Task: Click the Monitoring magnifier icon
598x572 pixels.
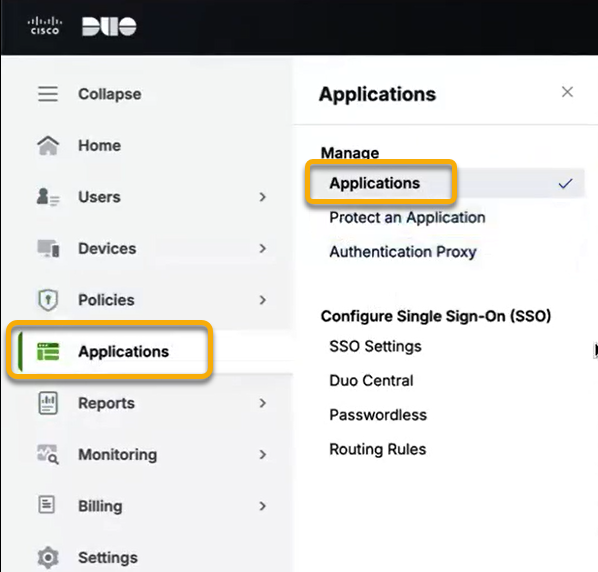Action: (48, 454)
